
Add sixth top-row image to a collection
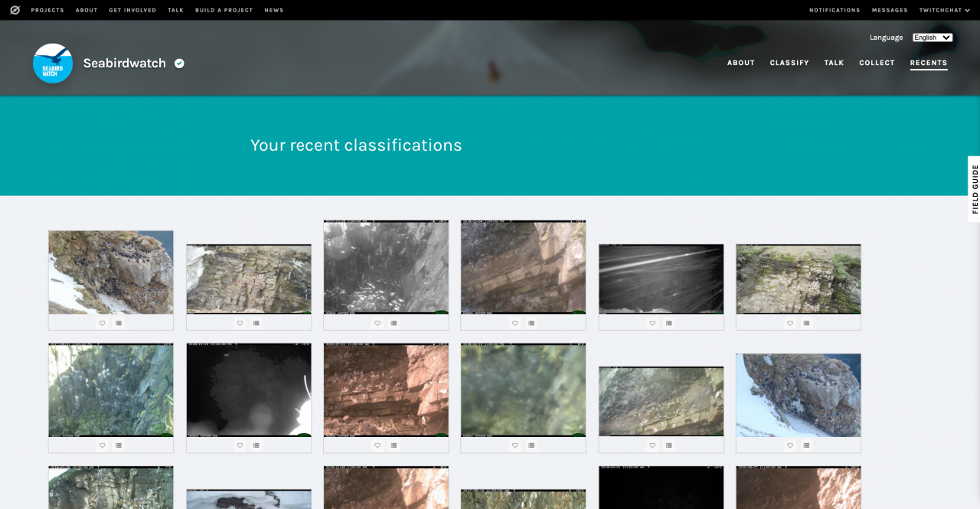[807, 323]
